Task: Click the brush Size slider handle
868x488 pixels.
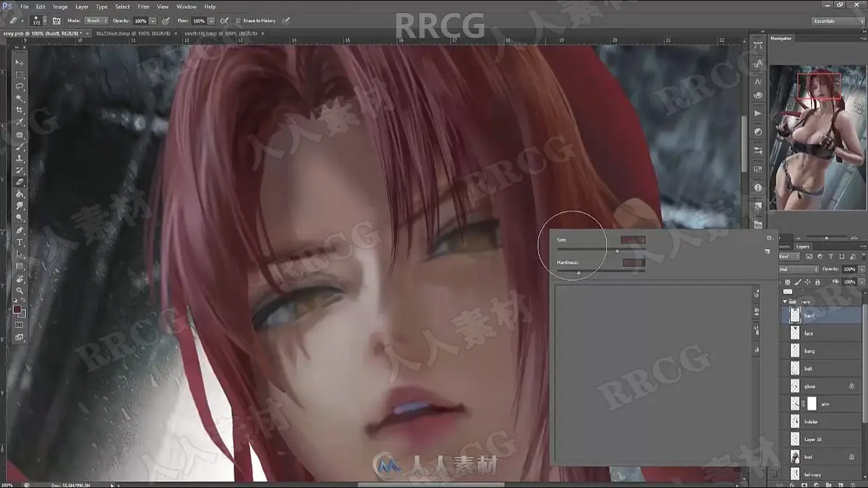Action: (x=617, y=251)
